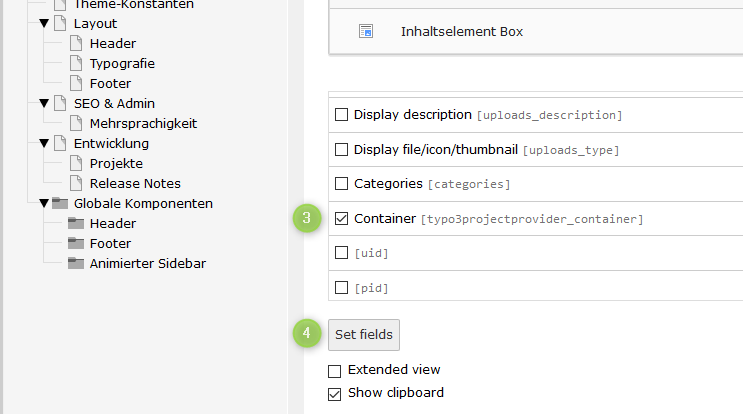This screenshot has width=743, height=414.
Task: Collapse the Layout tree node
Action: (44, 23)
